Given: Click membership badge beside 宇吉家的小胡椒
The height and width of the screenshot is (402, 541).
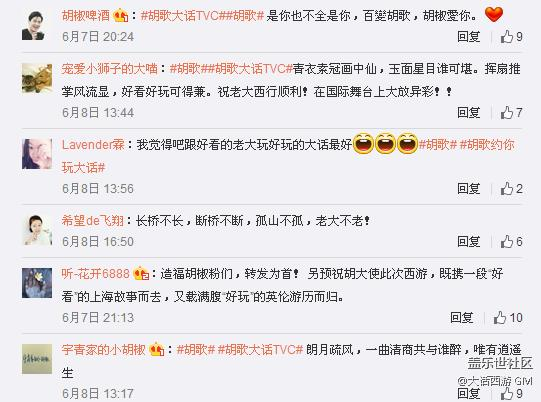Looking at the screenshot, I should (x=156, y=350).
